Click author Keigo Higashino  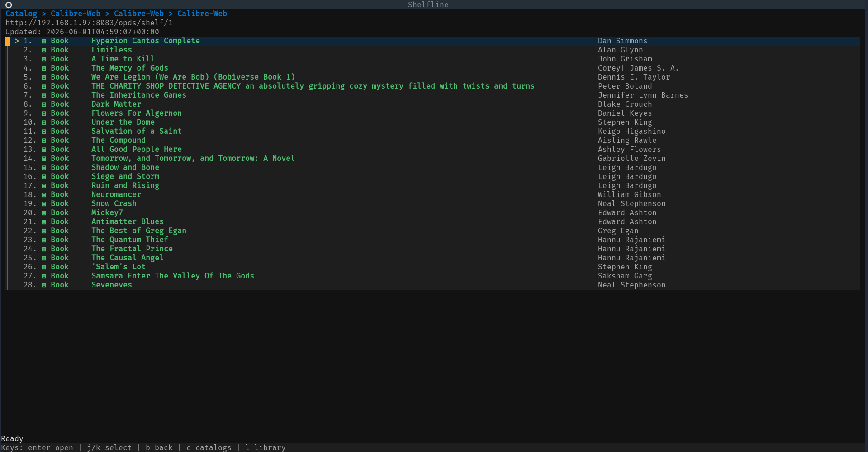(632, 131)
